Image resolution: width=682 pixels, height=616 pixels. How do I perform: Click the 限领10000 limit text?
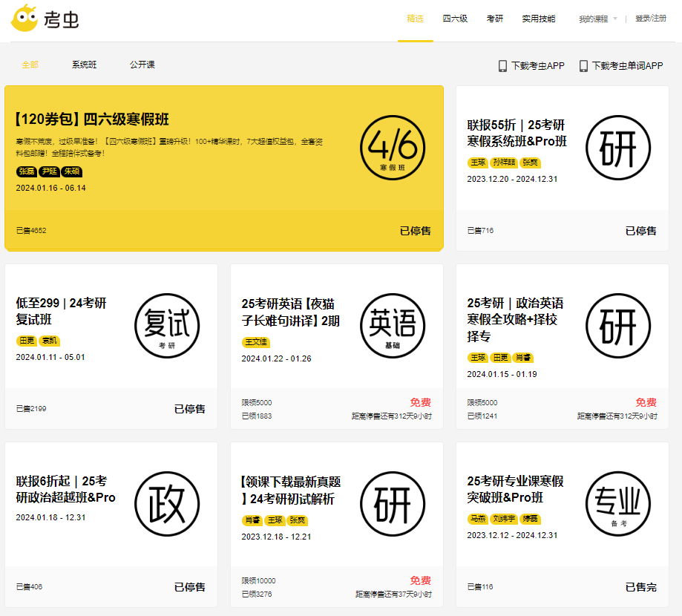tap(259, 581)
